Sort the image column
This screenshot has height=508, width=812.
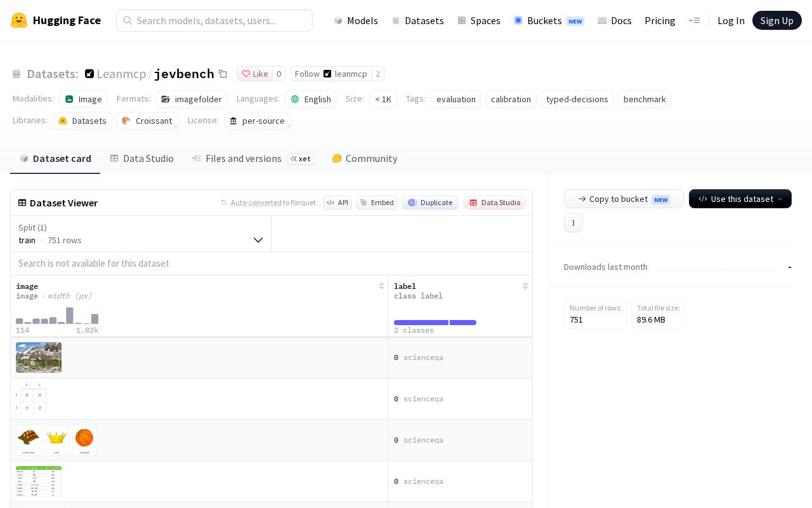tap(381, 286)
